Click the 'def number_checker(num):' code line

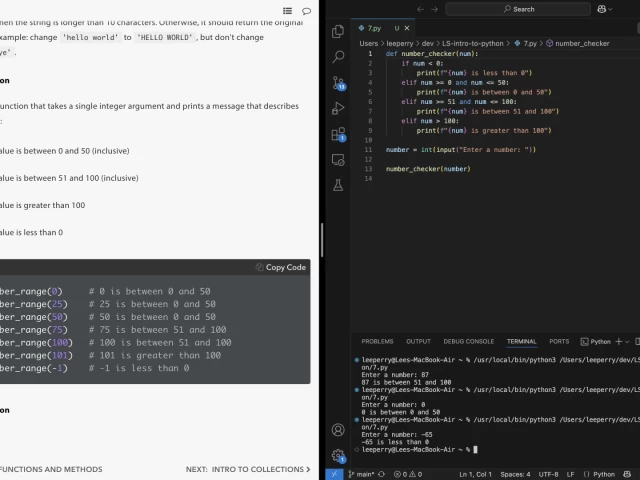tap(431, 53)
